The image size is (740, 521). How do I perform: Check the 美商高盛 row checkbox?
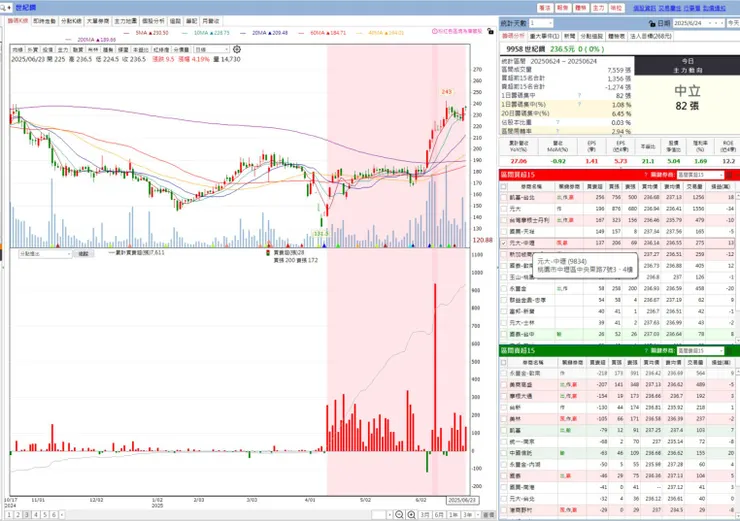click(504, 385)
